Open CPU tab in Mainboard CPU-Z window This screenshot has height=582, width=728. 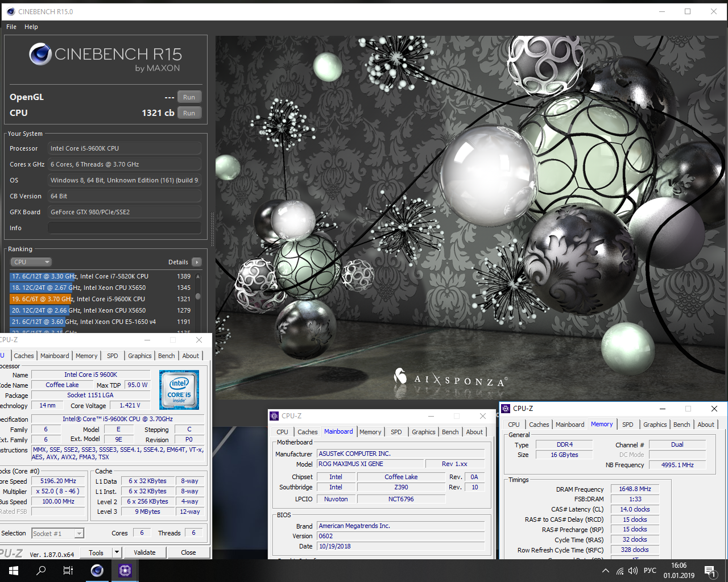[282, 432]
